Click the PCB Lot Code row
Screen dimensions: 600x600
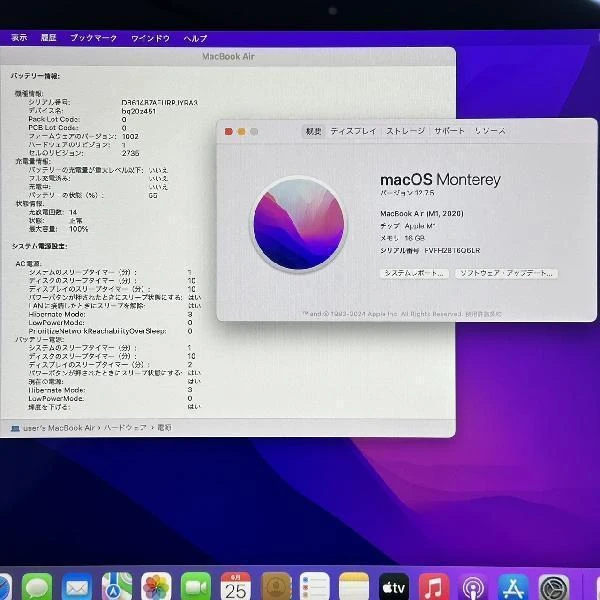point(78,128)
